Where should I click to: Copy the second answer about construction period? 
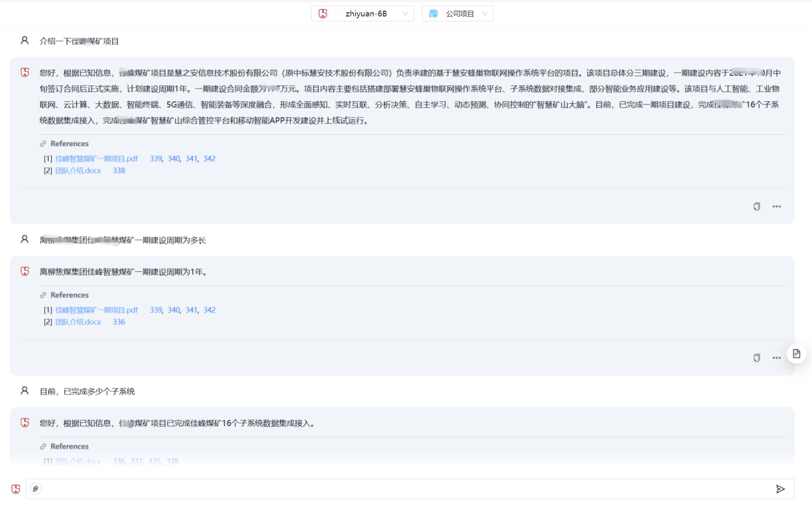coord(757,358)
